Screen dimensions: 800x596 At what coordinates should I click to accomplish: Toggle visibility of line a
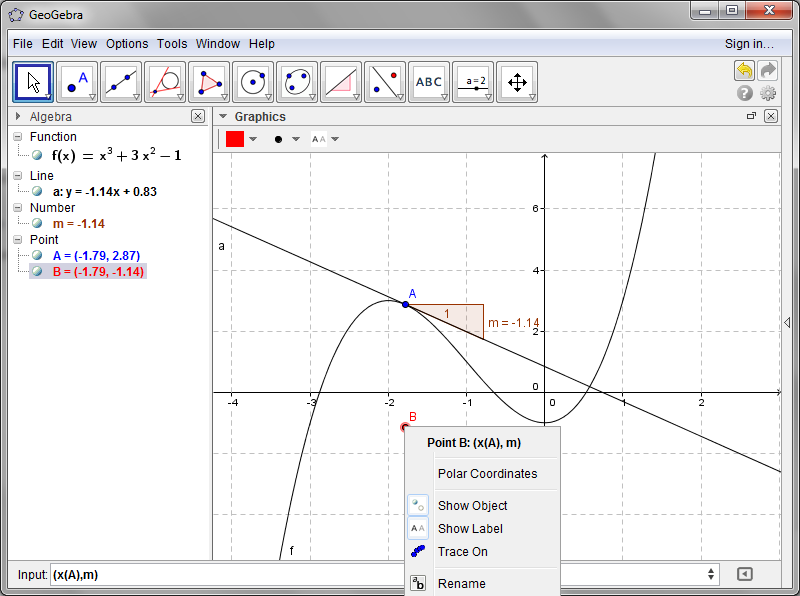click(37, 191)
